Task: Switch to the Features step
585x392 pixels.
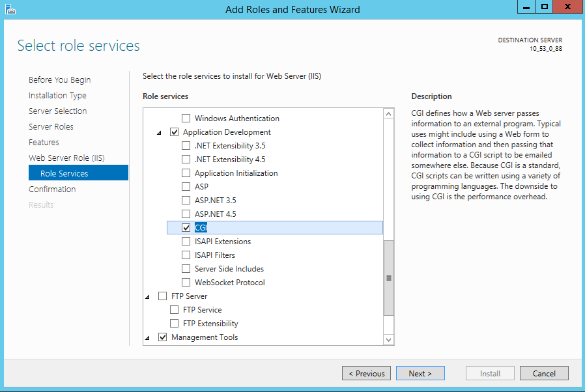Action: click(x=44, y=143)
